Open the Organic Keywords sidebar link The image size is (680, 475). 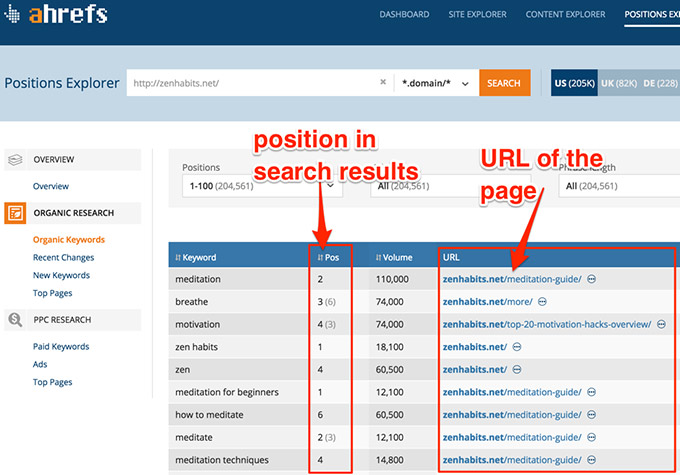69,239
